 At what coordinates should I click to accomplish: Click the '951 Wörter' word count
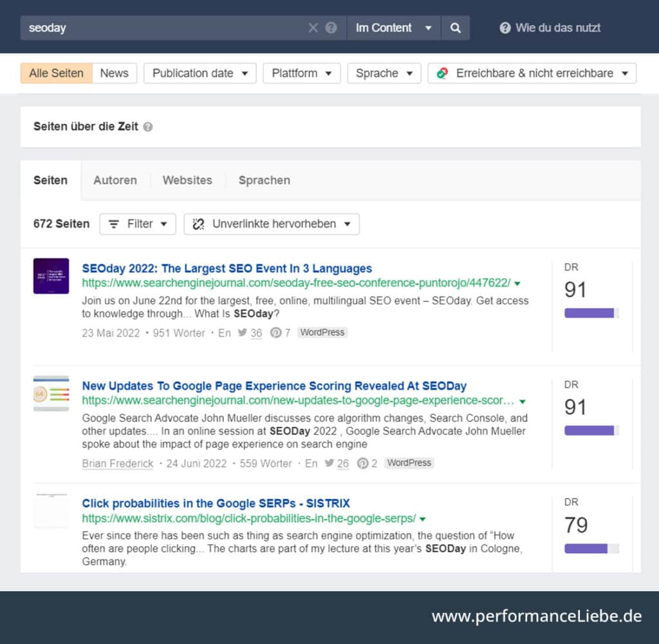click(179, 333)
